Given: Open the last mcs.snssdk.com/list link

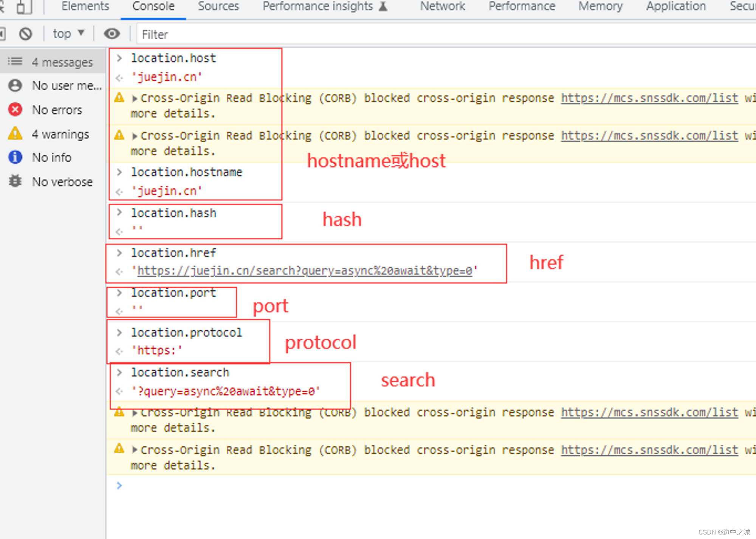Looking at the screenshot, I should (x=649, y=450).
